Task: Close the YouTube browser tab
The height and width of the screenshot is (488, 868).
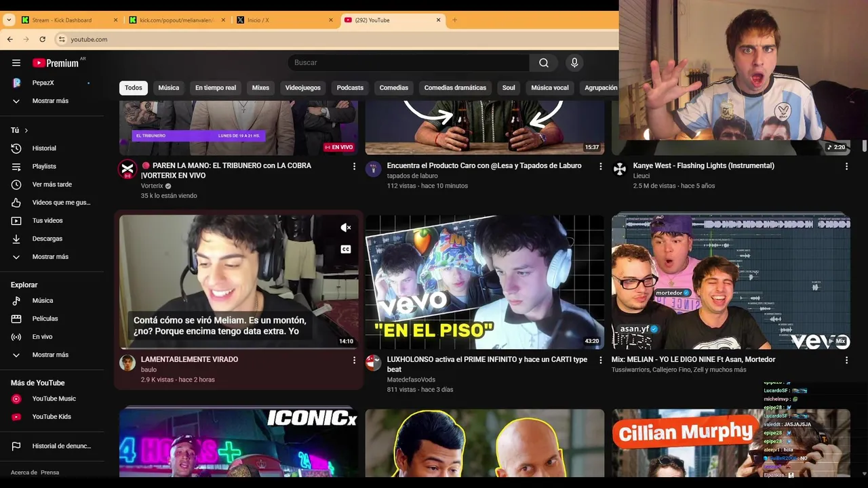Action: (438, 20)
